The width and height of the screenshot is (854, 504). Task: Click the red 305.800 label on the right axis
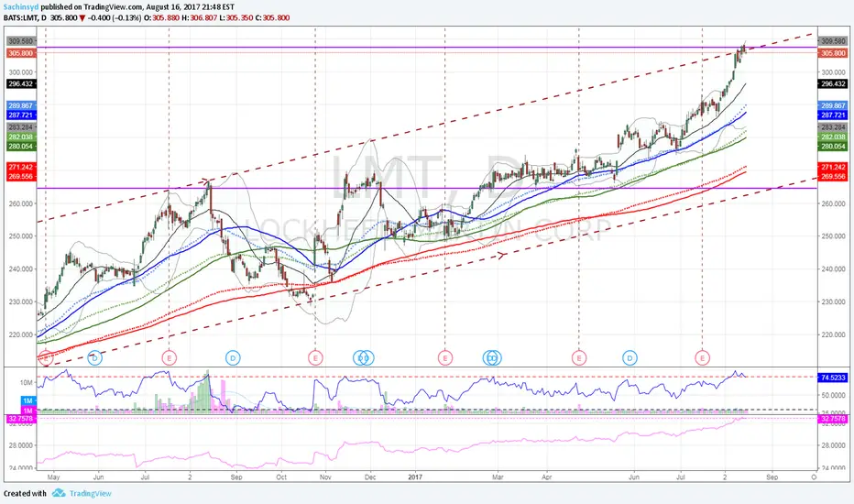(x=833, y=53)
